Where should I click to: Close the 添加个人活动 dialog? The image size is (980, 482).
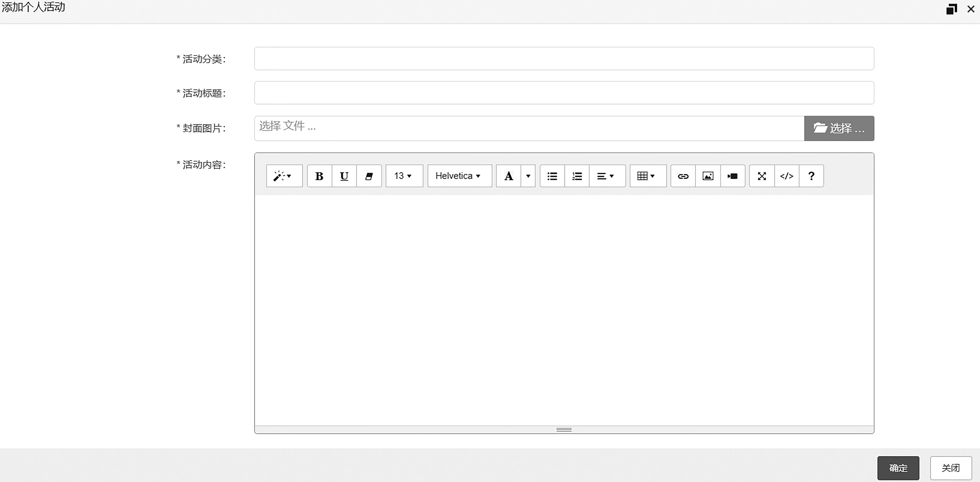[971, 9]
